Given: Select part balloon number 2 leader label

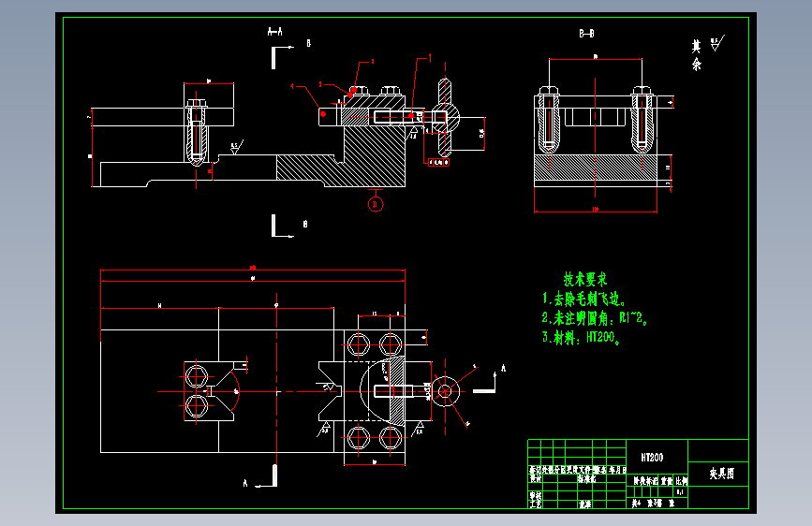Looking at the screenshot, I should tap(371, 62).
